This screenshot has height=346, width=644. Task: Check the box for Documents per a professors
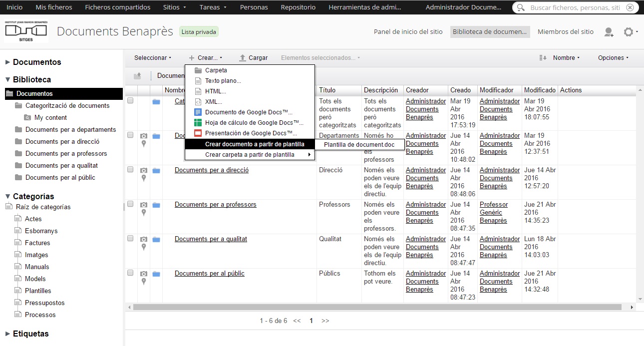[x=130, y=204]
